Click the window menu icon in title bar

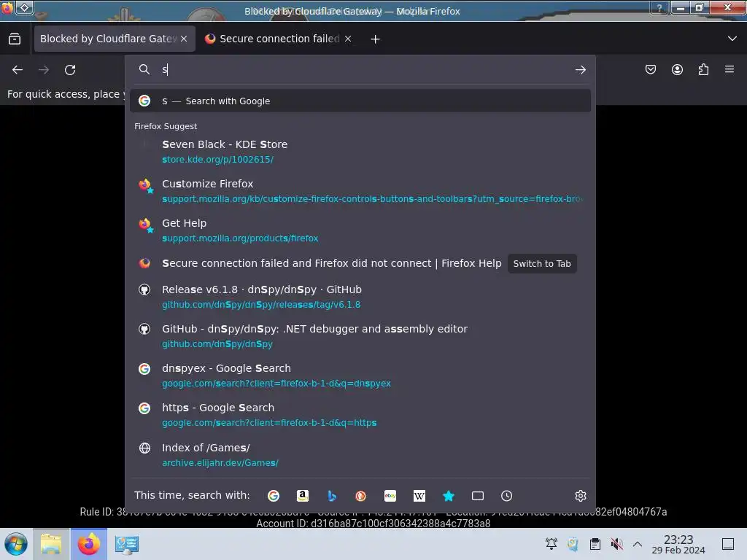click(7, 8)
